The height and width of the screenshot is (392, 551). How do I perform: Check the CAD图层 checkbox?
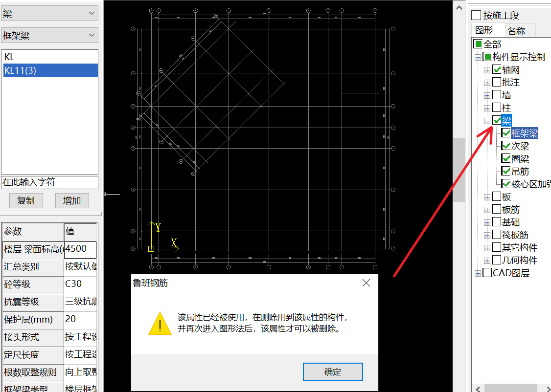click(x=487, y=272)
